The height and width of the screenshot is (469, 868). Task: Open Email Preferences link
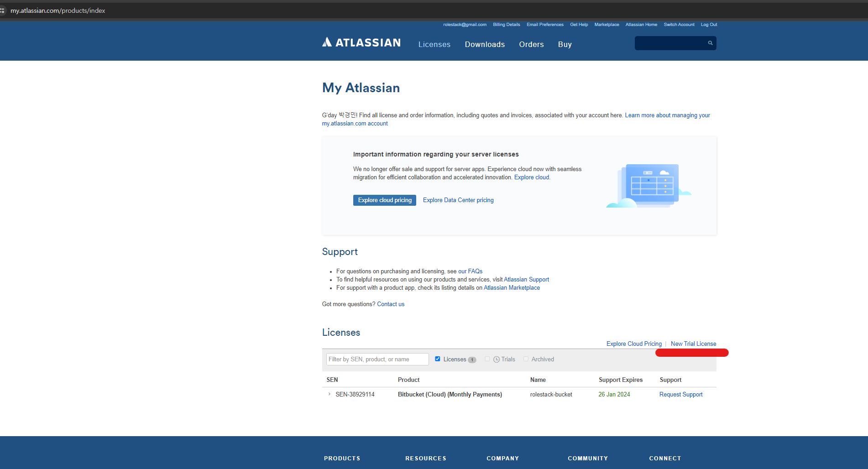[545, 25]
